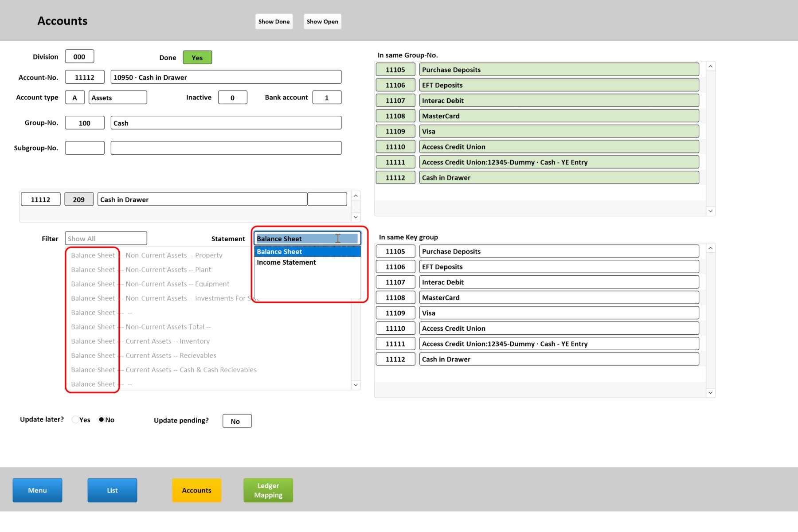The height and width of the screenshot is (532, 798).
Task: Toggle the green Done Yes button
Action: tap(197, 58)
